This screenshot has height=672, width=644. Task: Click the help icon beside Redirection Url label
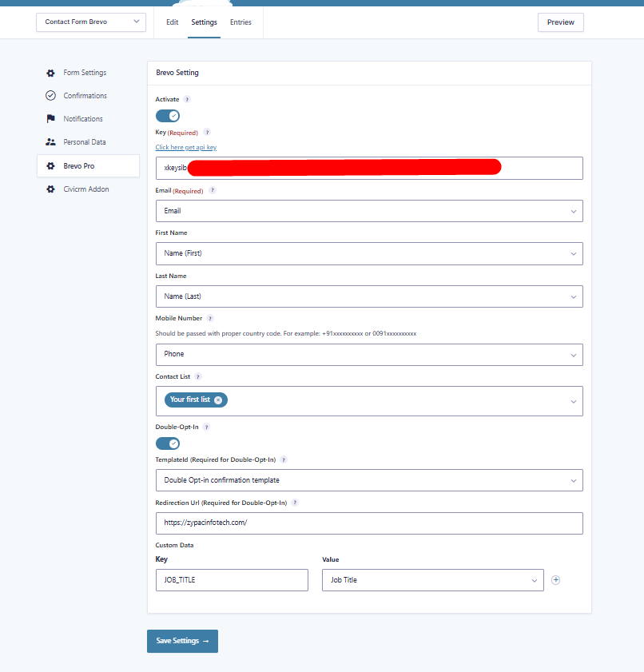(x=295, y=503)
